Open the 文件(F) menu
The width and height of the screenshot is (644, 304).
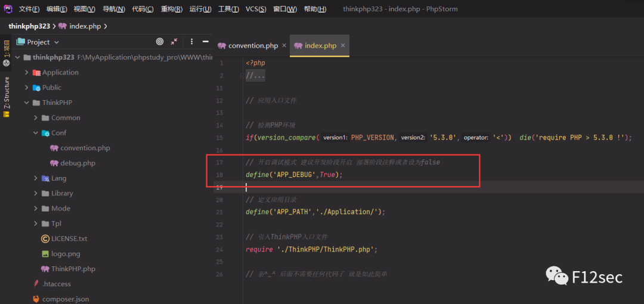click(29, 9)
